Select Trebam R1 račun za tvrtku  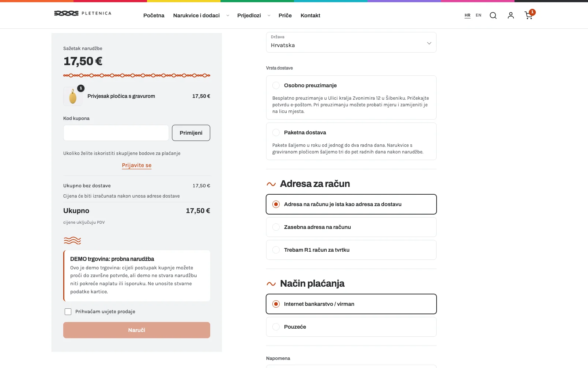click(351, 250)
